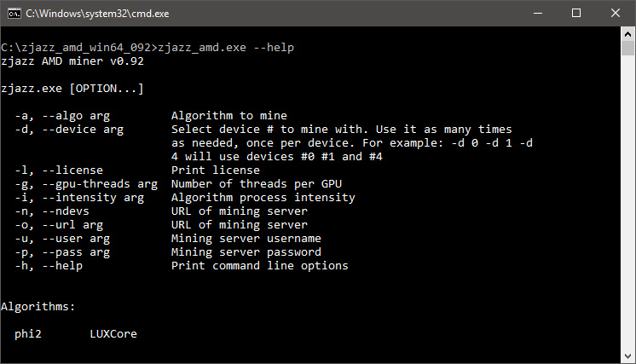Viewport: 636px width, 364px height.
Task: Click the 'Algorithms:' heading
Action: (38, 306)
